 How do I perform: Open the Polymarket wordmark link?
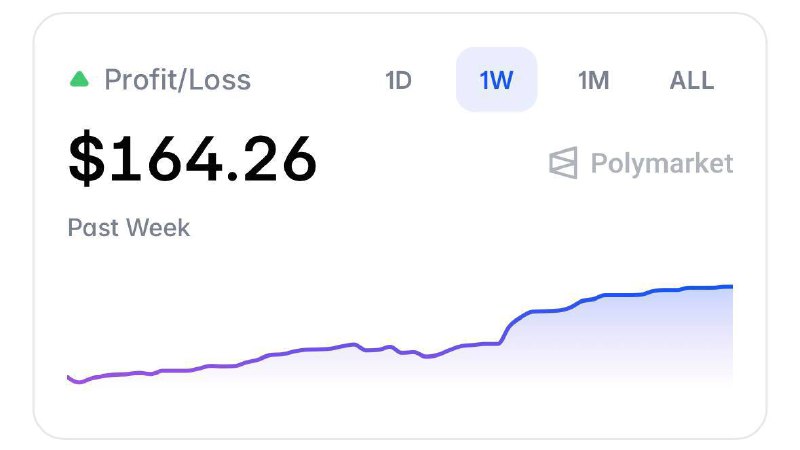(x=662, y=163)
